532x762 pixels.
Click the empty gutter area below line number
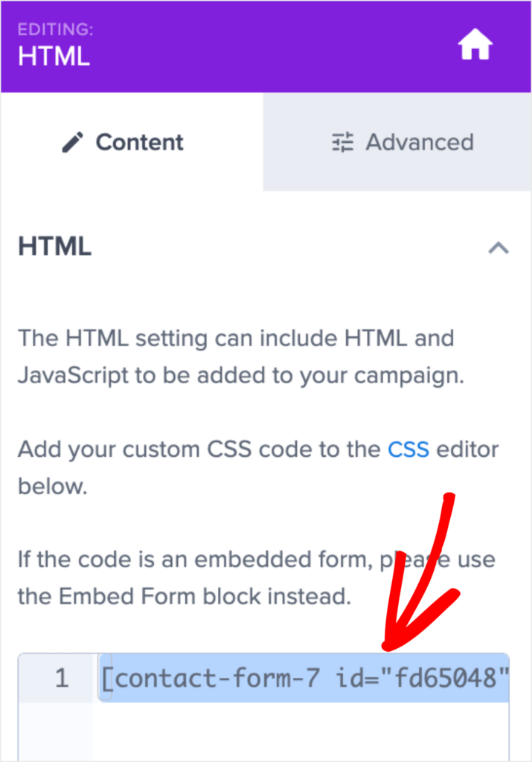tap(55, 731)
